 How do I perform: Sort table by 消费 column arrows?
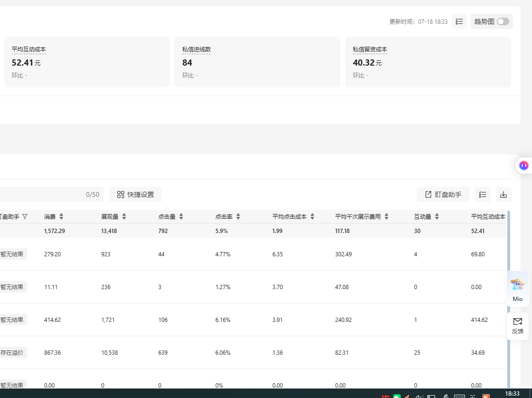point(61,216)
